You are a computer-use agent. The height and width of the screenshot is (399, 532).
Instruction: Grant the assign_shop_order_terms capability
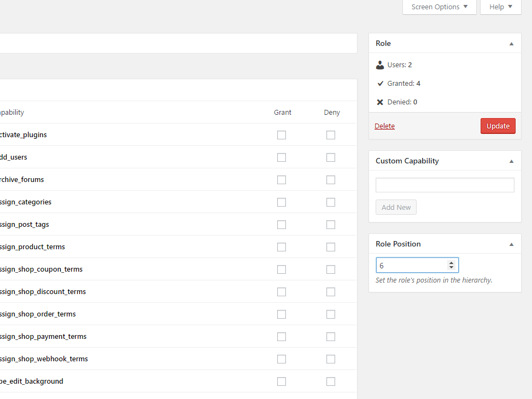coord(282,314)
